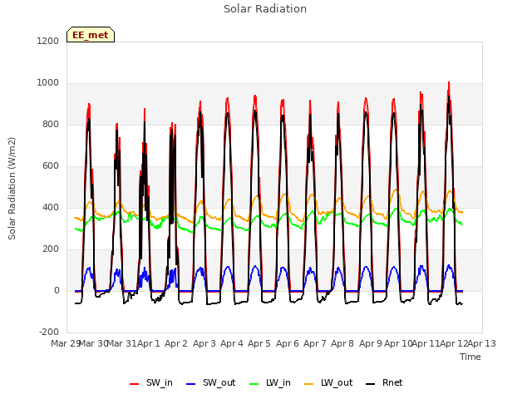Click the 800 y-axis tick label
The height and width of the screenshot is (399, 532).
click(51, 124)
